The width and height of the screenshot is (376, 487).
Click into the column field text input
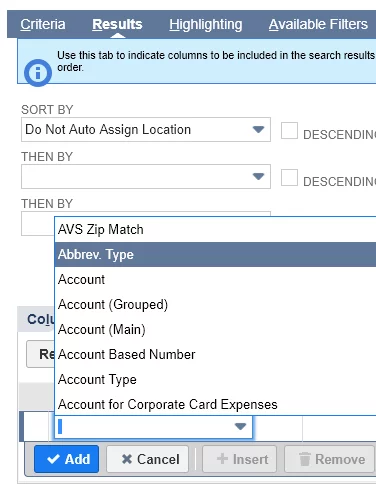(143, 427)
